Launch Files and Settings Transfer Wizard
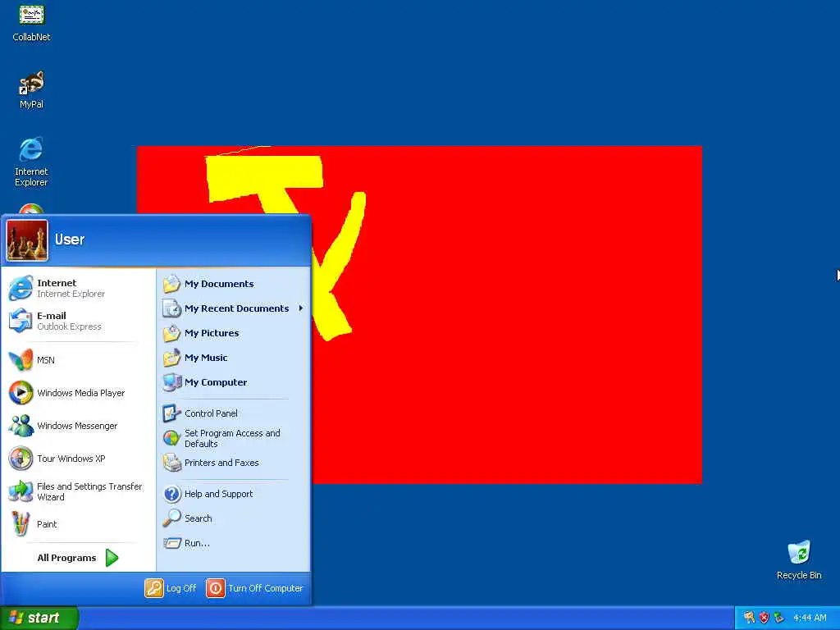 [x=78, y=491]
